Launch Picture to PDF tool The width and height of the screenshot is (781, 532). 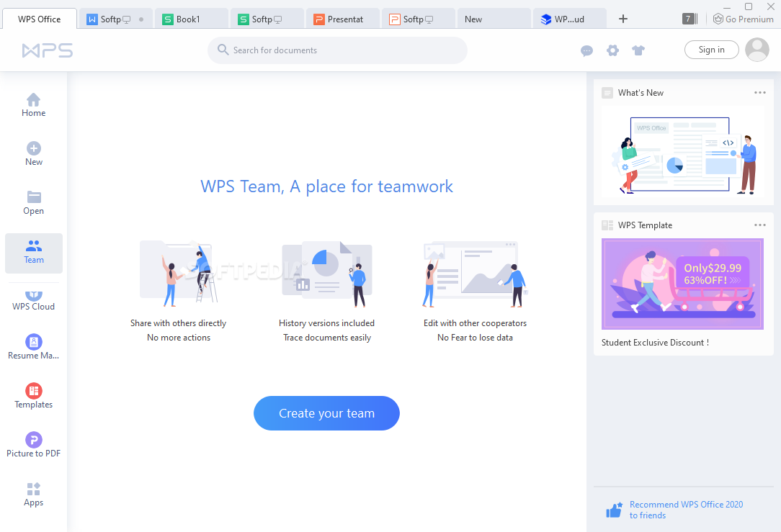click(x=33, y=445)
